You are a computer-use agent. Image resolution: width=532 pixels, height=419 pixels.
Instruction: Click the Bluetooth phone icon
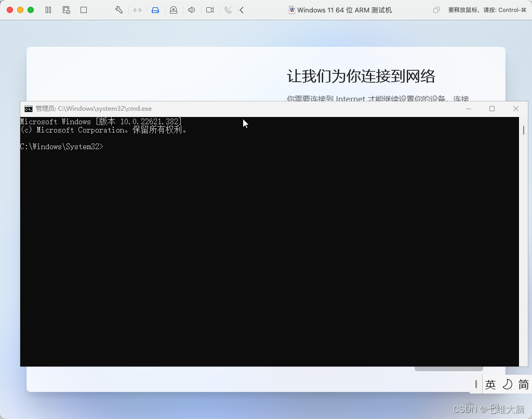[x=228, y=10]
